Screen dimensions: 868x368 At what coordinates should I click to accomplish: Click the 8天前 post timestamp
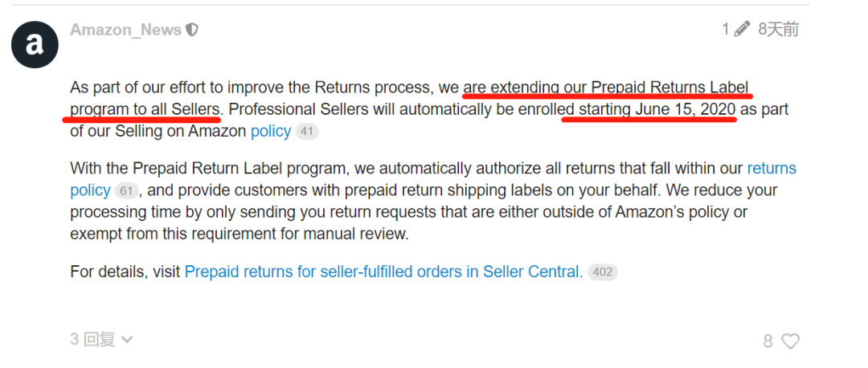pos(778,30)
